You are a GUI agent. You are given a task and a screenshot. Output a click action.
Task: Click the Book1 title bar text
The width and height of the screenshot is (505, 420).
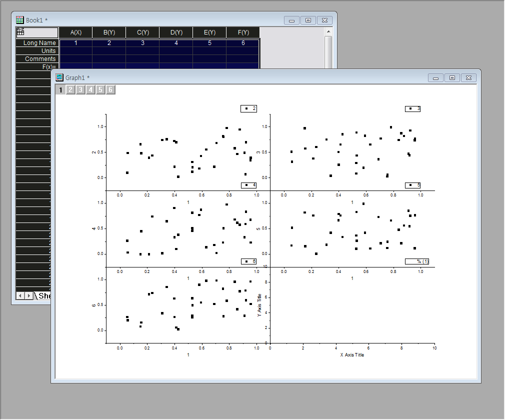coord(36,20)
